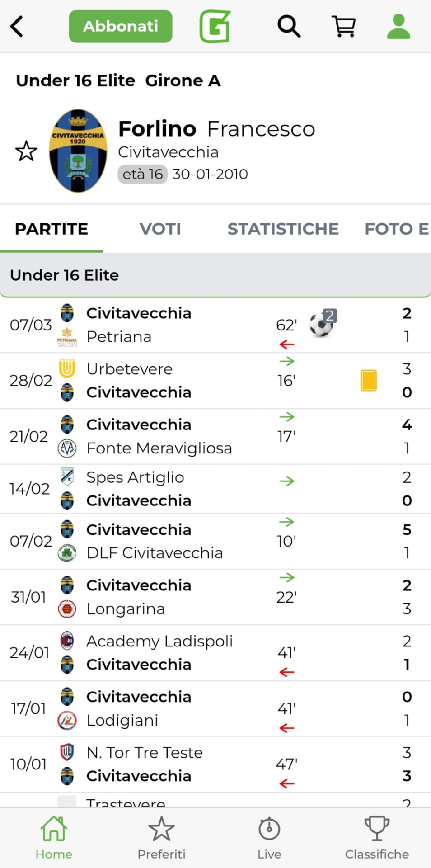Switch to the STATISTICHE tab
431x868 pixels.
point(283,229)
